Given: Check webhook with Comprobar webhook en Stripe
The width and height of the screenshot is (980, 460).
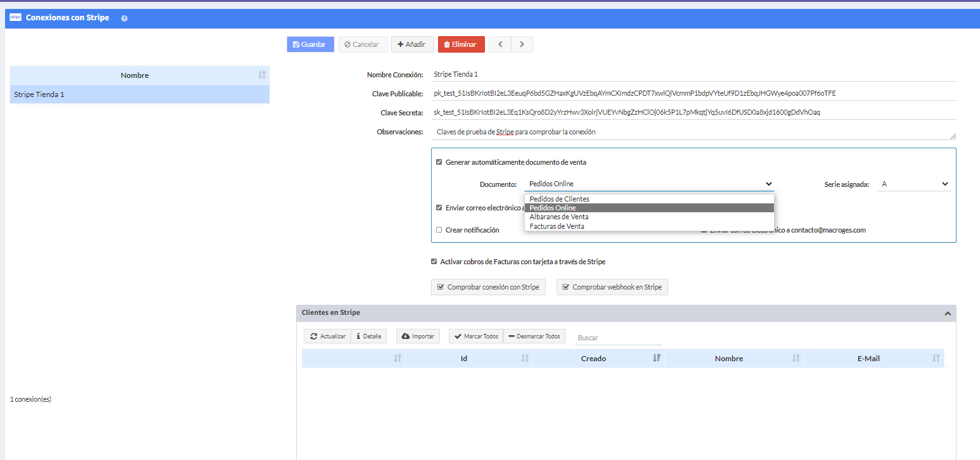Looking at the screenshot, I should tap(612, 287).
